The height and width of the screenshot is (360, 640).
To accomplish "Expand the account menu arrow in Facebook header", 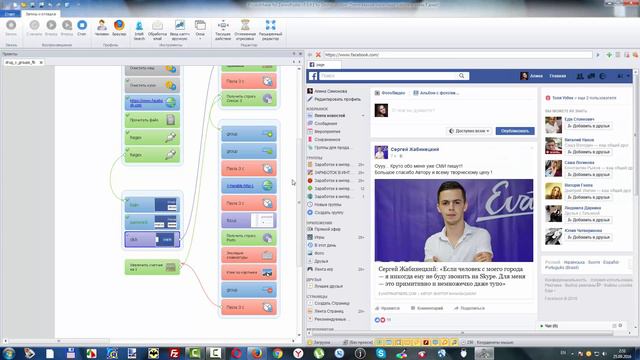I will point(628,76).
